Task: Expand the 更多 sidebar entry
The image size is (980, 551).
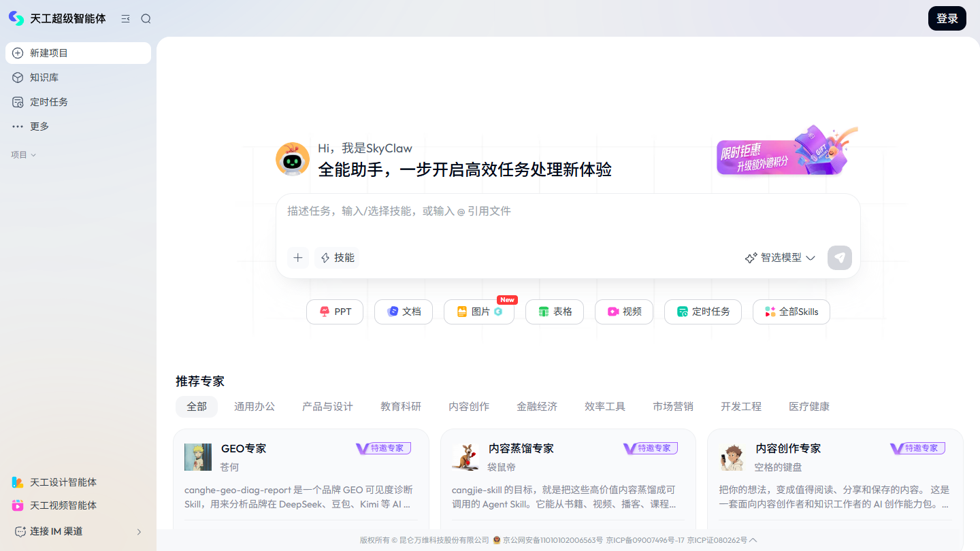Action: tap(78, 127)
